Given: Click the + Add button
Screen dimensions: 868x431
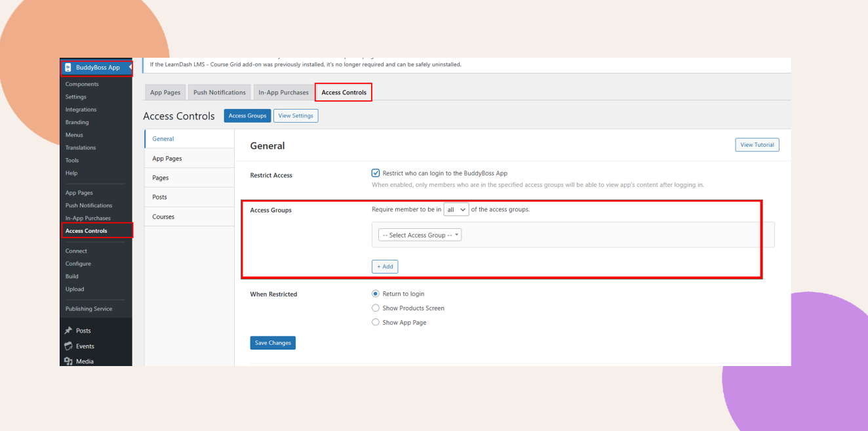Looking at the screenshot, I should click(385, 266).
